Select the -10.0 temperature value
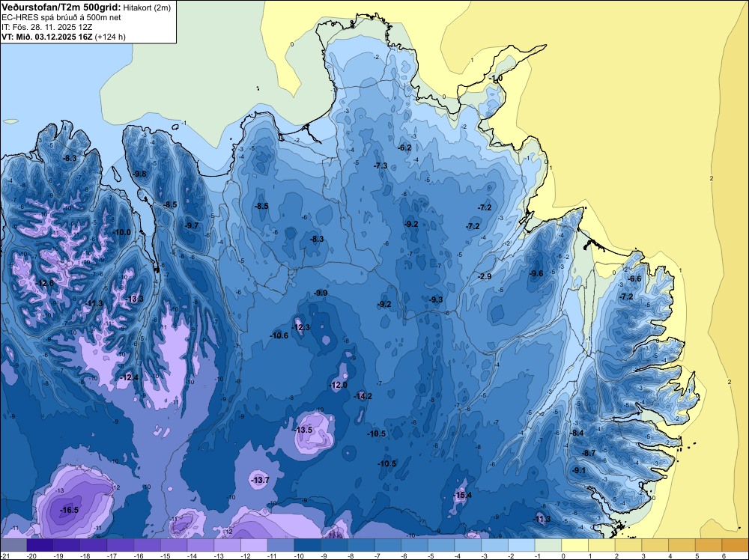Viewport: 749px width, 560px height. (121, 233)
